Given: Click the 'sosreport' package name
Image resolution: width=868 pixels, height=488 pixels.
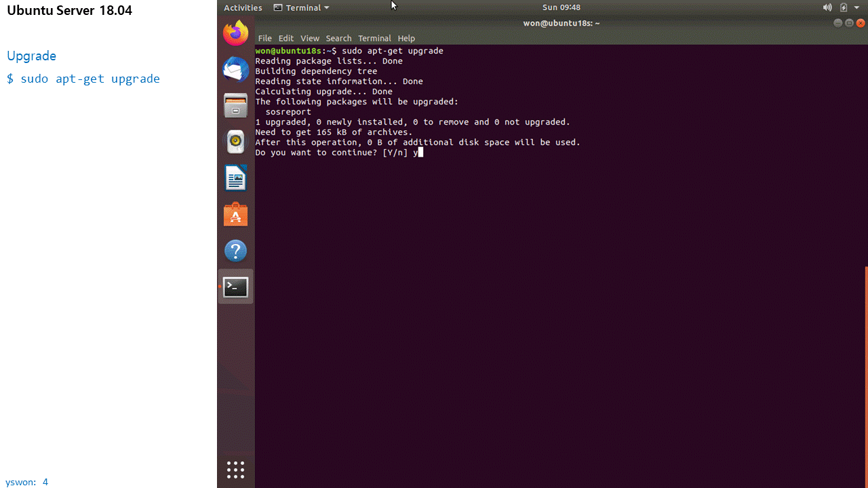Looking at the screenshot, I should click(288, 112).
